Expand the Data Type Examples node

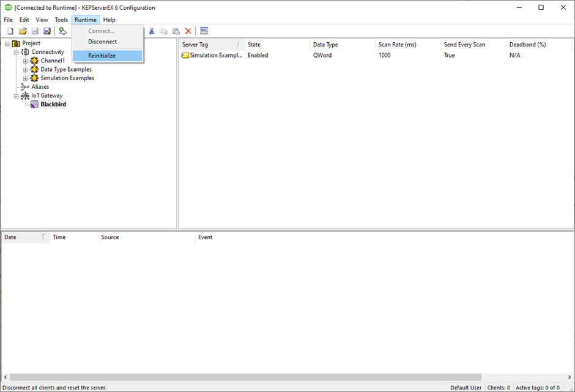click(x=25, y=70)
